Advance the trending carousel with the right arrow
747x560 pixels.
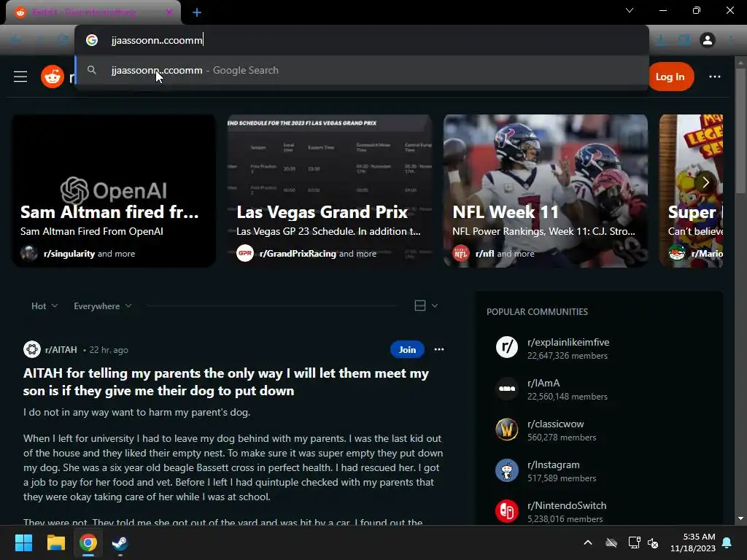[x=705, y=182]
